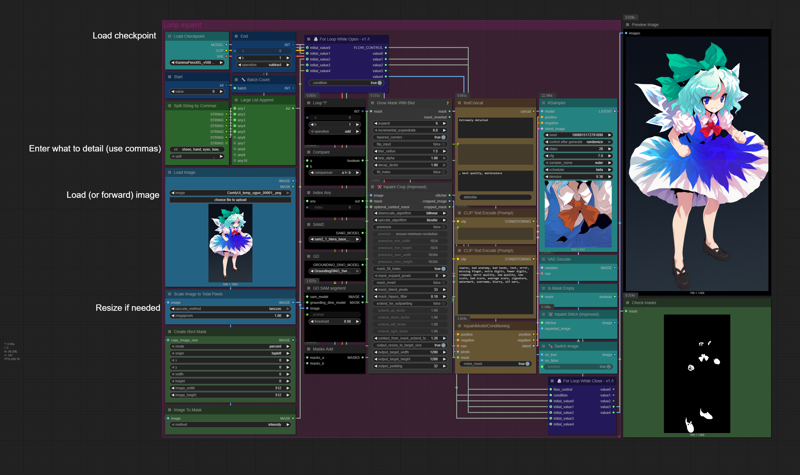Open upscale_algorithm dropdown set to bicubic
Viewport: 800px width, 475px height.
[410, 220]
